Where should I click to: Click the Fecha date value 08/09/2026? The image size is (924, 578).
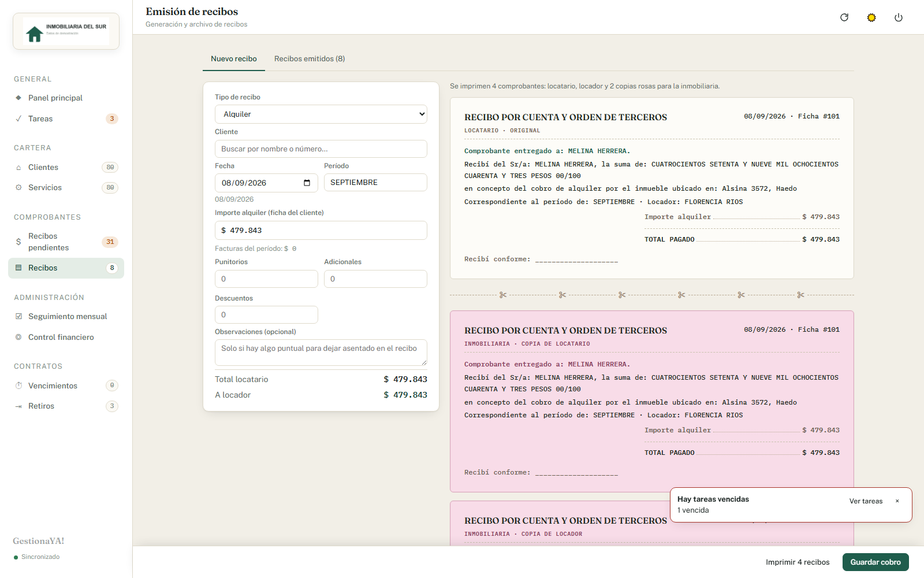coord(244,183)
